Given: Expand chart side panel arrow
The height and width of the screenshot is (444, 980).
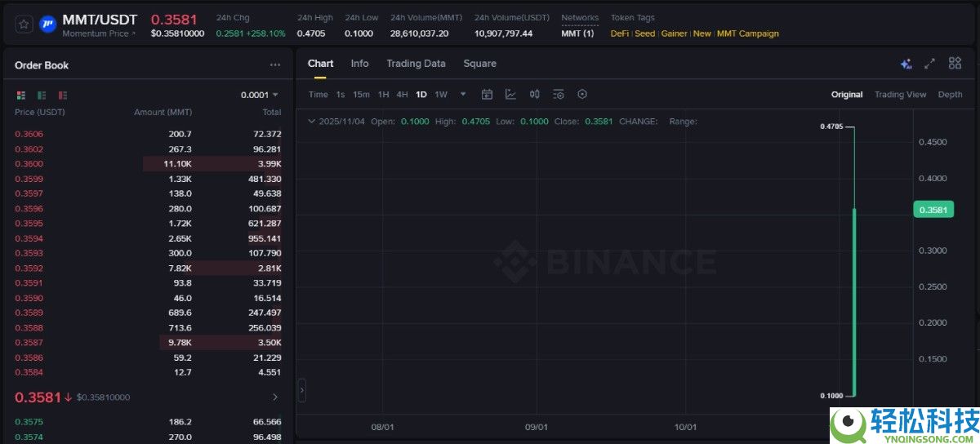Looking at the screenshot, I should [302, 390].
